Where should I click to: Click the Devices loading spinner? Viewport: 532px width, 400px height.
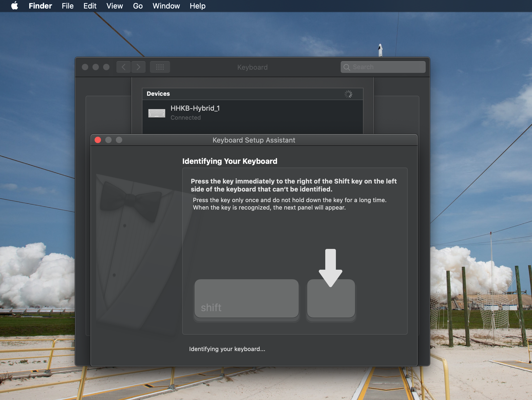click(x=348, y=94)
